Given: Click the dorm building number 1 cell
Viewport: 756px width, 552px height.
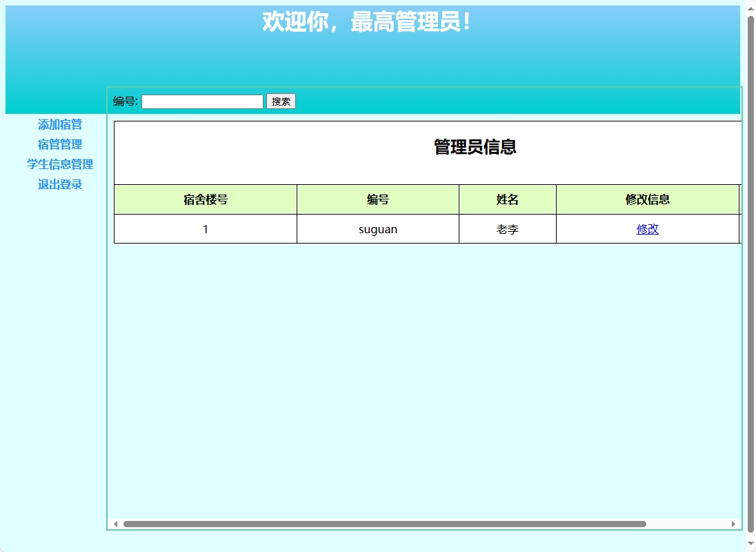Looking at the screenshot, I should [x=205, y=228].
